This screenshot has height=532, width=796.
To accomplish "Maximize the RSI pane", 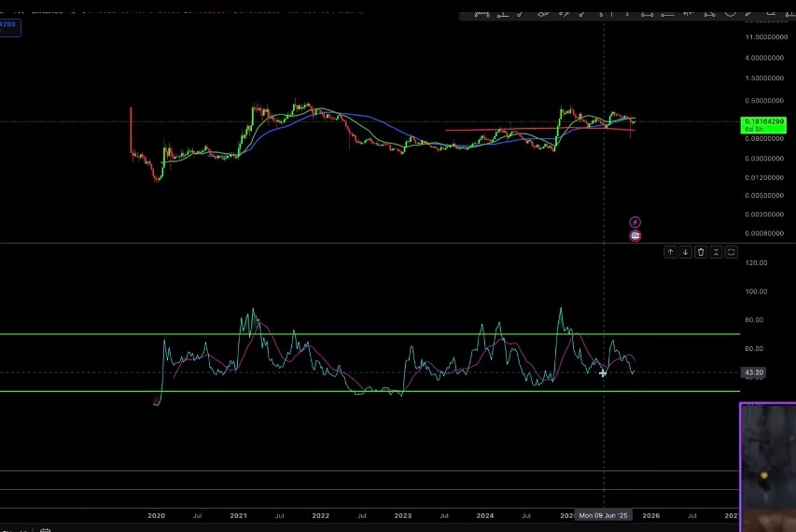I will 731,252.
